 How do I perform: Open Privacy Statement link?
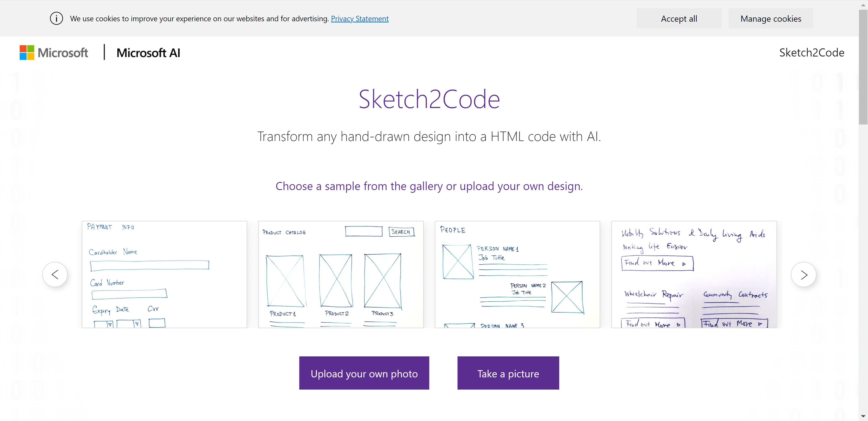[x=360, y=19]
